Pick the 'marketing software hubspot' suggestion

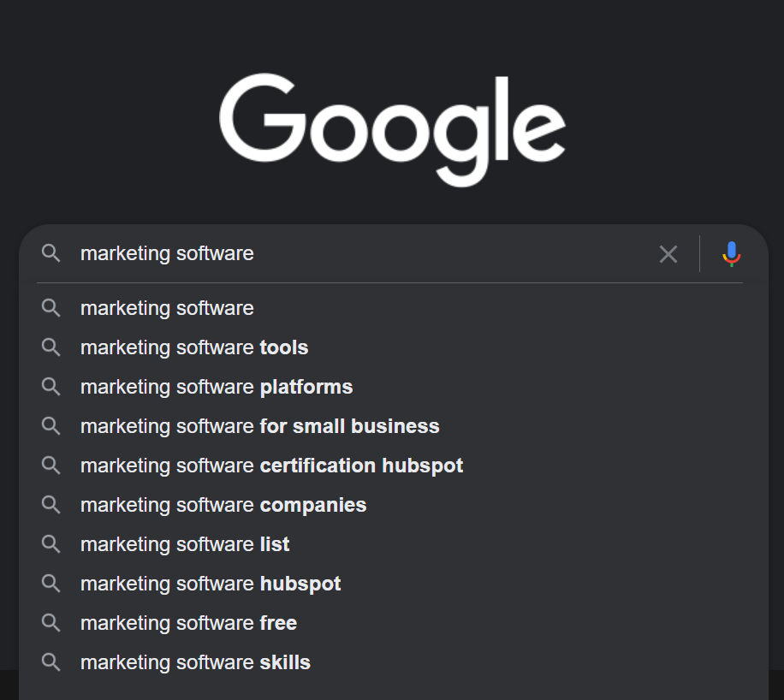tap(394, 584)
